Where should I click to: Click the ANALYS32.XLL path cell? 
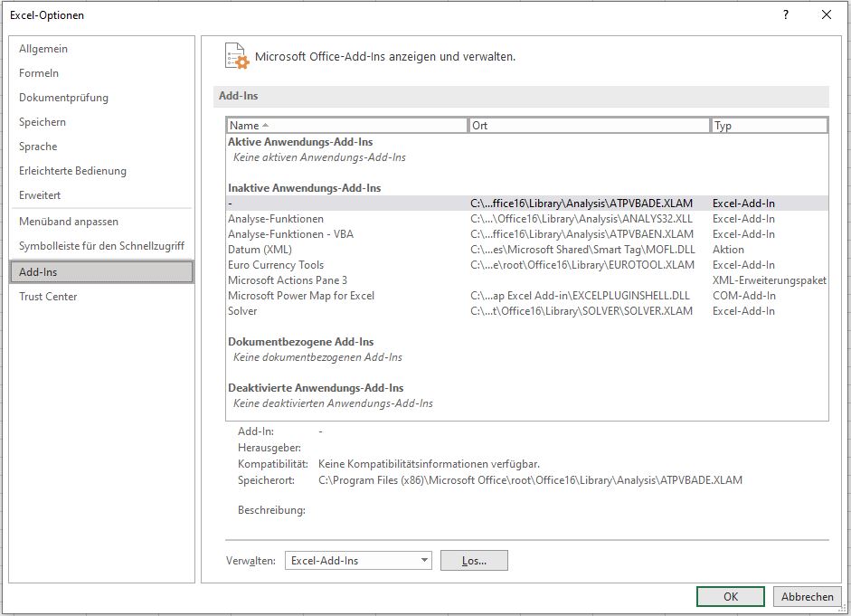point(582,219)
